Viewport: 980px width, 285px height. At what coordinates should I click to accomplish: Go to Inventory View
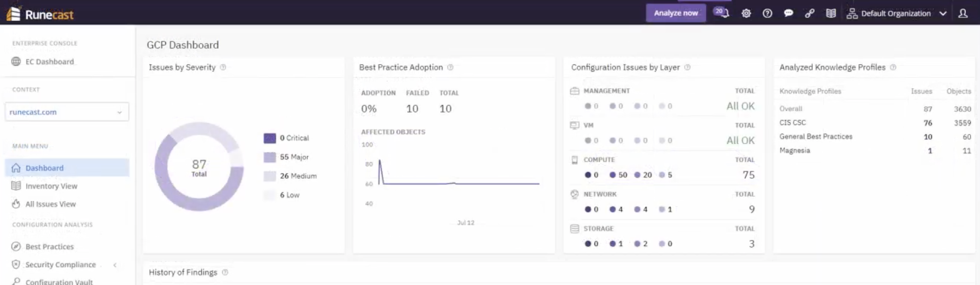51,186
